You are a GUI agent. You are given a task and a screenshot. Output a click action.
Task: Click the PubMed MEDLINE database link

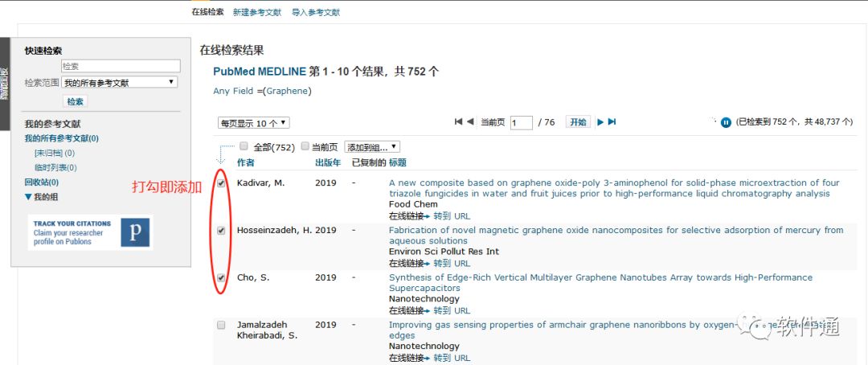click(260, 72)
